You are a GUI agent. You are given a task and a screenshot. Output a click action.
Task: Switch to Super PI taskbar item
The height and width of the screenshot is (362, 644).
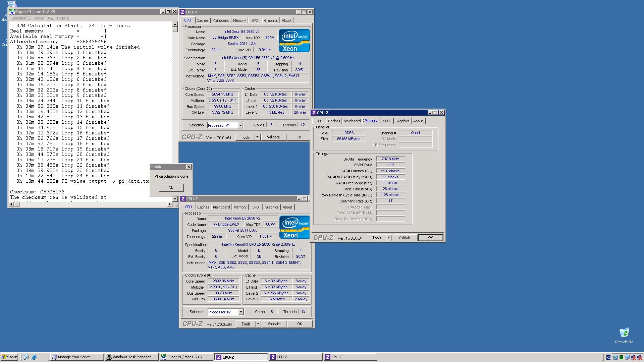[x=186, y=357]
